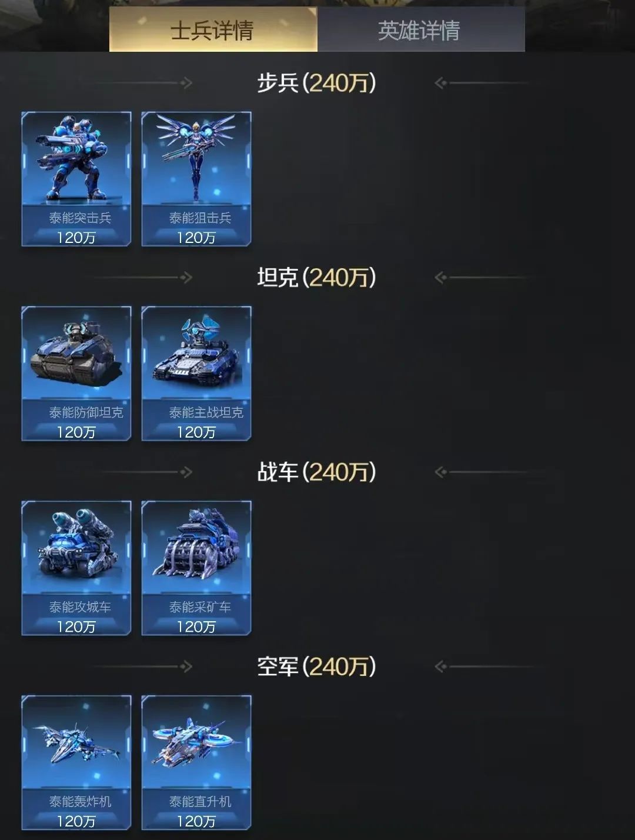The height and width of the screenshot is (840, 635).
Task: Select the 泰能直升机 helicopter card
Action: point(196,763)
